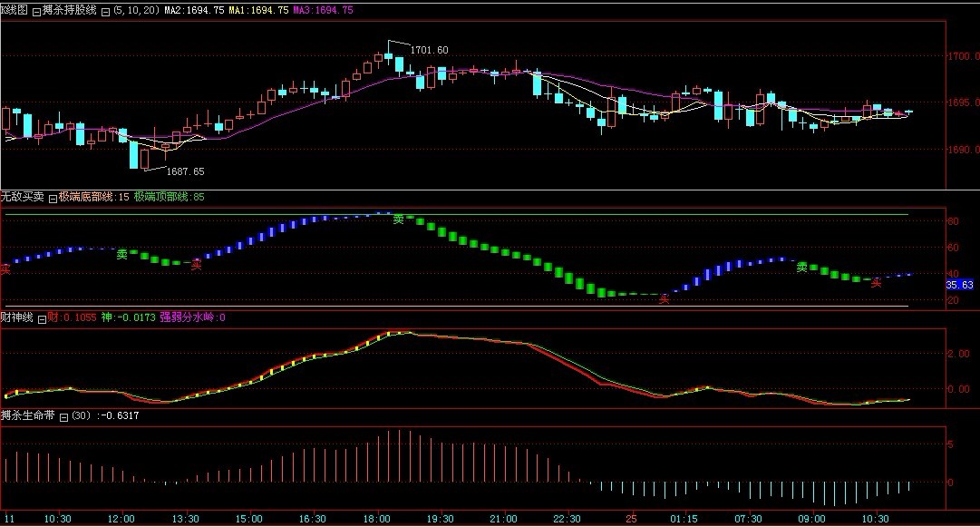This screenshot has height=527, width=980.
Task: Collapse the 搏杀持股线 indicator box icon
Action: point(106,11)
